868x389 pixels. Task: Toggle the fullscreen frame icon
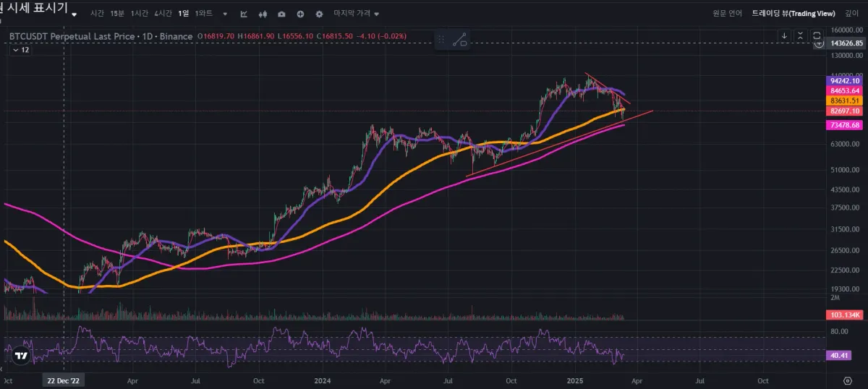coord(817,35)
